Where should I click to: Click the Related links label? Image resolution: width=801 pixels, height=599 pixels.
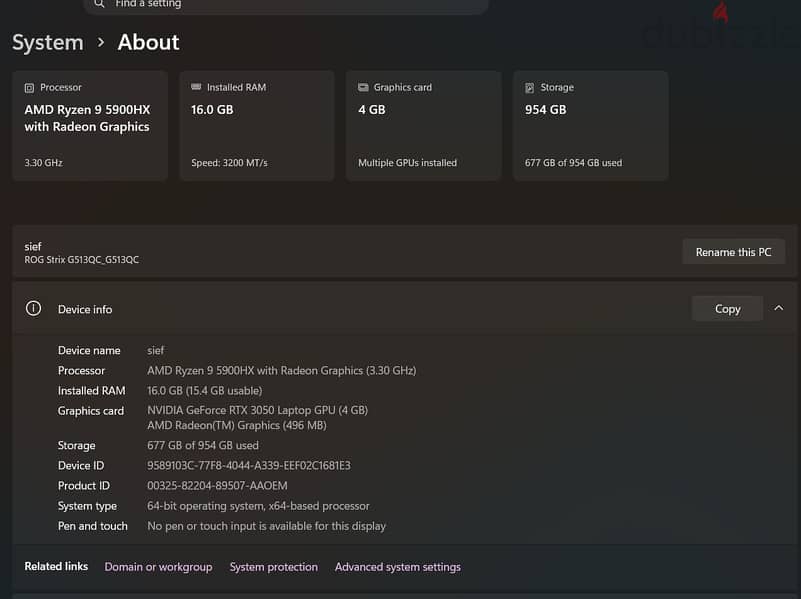click(x=56, y=566)
